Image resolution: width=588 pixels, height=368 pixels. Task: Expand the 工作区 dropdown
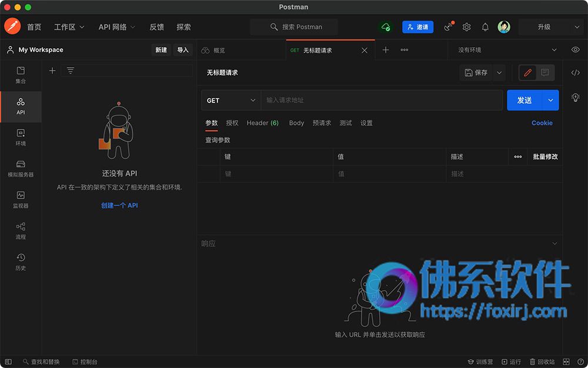[x=69, y=27]
